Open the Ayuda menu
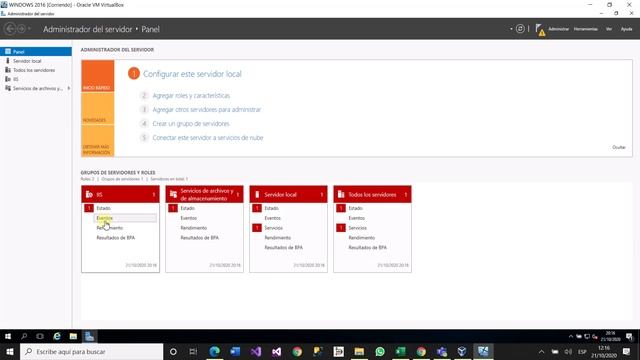 [x=626, y=29]
